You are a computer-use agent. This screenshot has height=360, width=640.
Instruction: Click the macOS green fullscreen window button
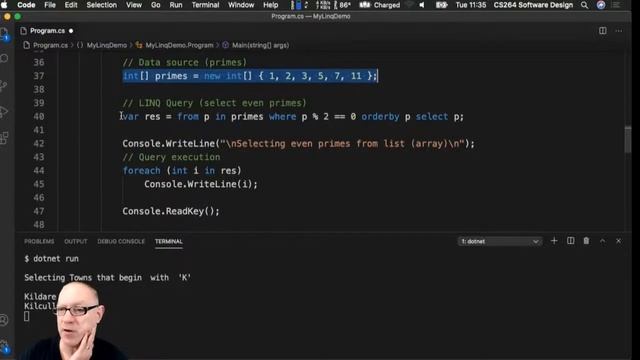tap(18, 17)
